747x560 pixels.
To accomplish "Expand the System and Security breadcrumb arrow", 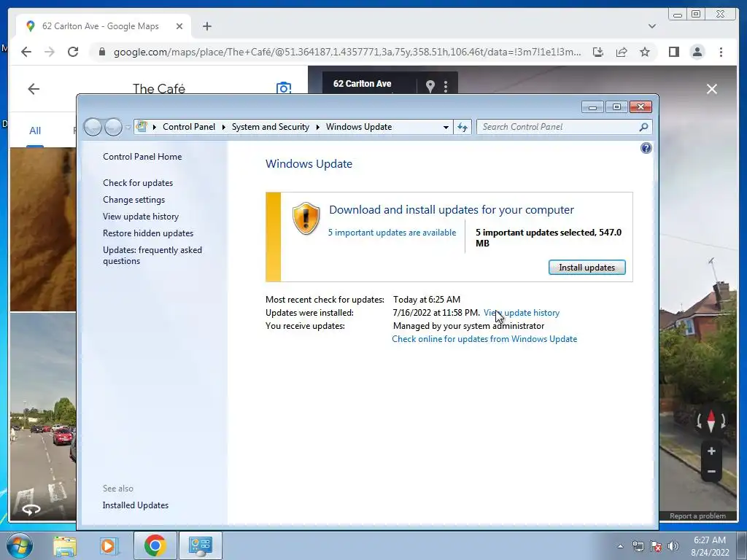I will coord(318,127).
